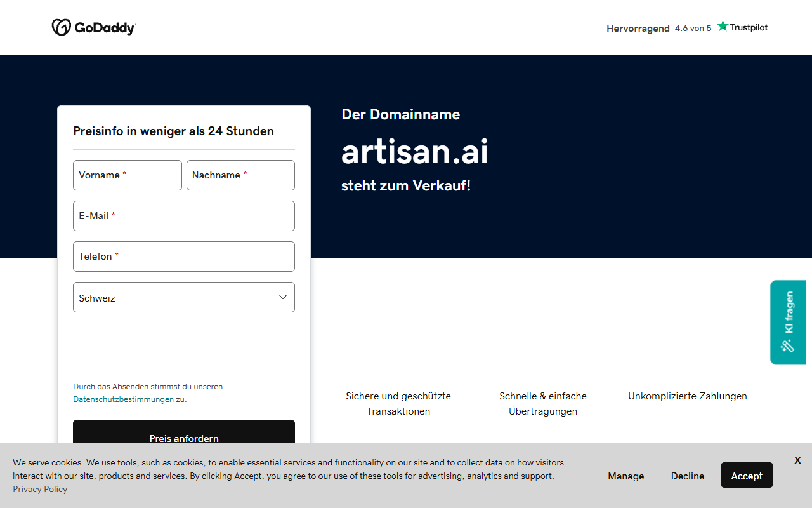Click 'Sichere und geschützte Transaktionen' text
The width and height of the screenshot is (812, 508).
point(398,404)
